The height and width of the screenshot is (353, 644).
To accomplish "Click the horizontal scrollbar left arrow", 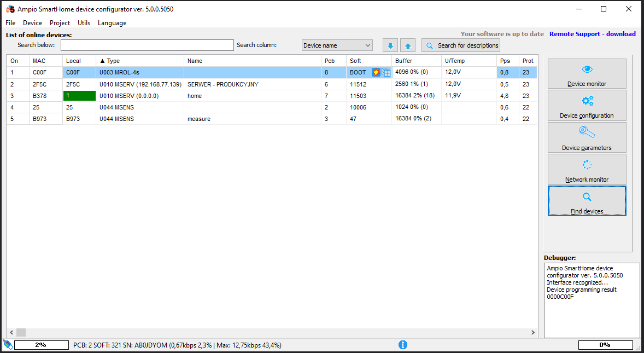I will [x=11, y=332].
